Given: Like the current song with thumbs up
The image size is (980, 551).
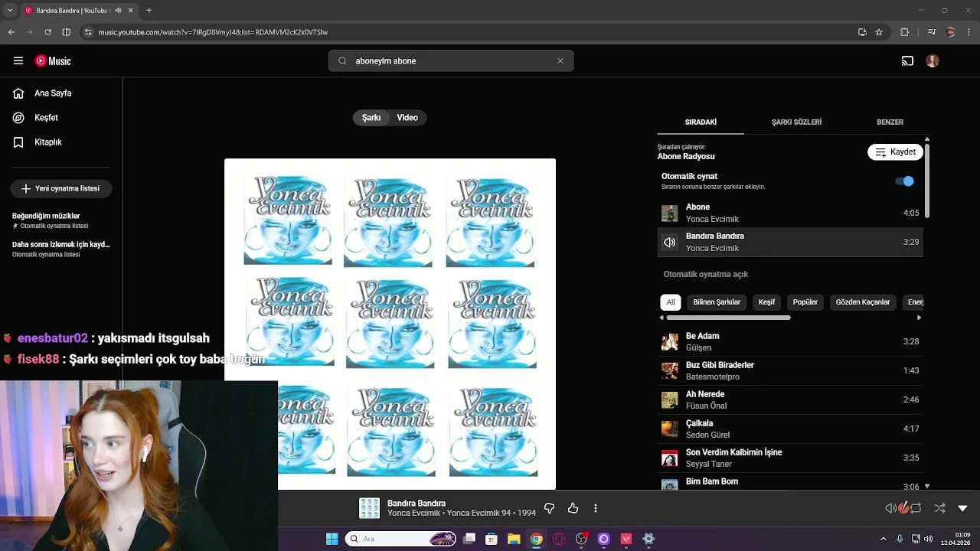Looking at the screenshot, I should [x=573, y=508].
